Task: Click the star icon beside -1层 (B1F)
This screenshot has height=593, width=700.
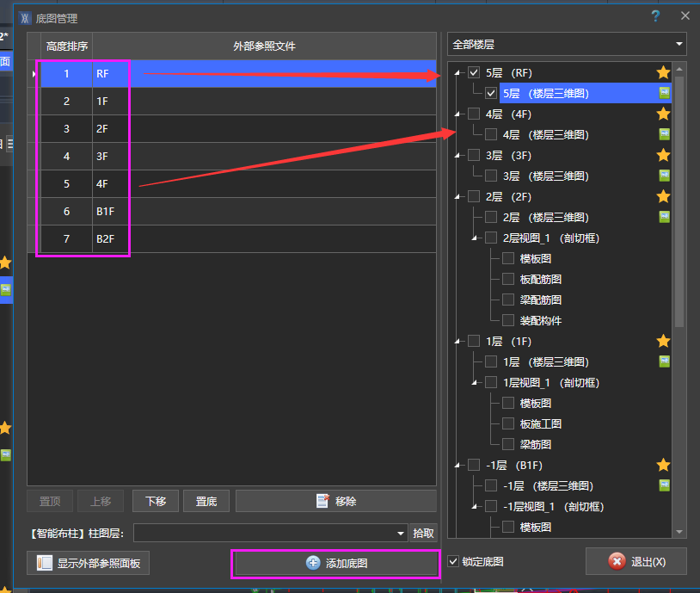Action: click(663, 465)
